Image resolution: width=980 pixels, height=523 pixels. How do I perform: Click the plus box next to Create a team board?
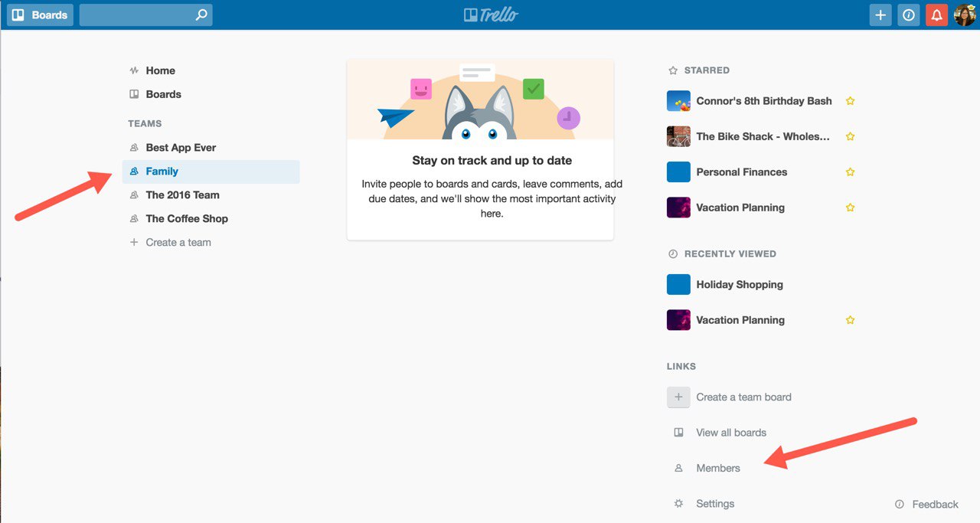tap(678, 397)
